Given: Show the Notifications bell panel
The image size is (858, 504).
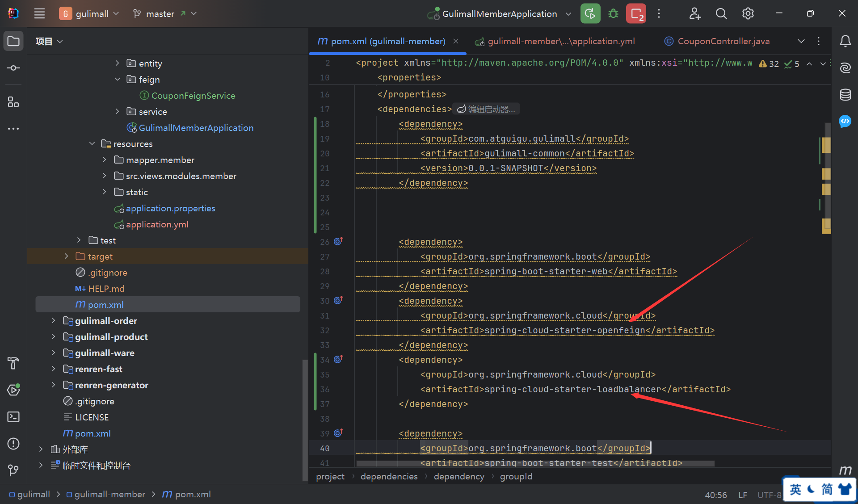Looking at the screenshot, I should pyautogui.click(x=845, y=41).
